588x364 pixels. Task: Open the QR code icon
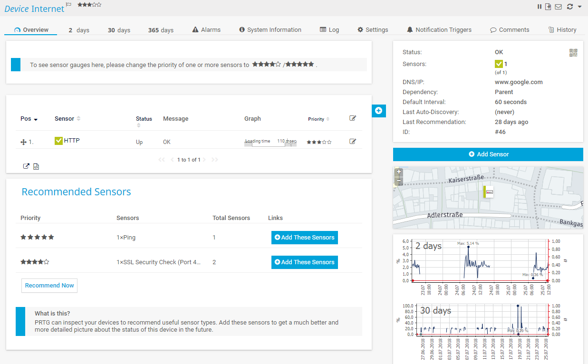pos(573,53)
